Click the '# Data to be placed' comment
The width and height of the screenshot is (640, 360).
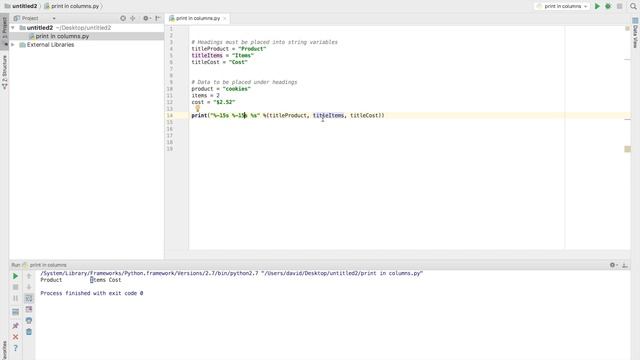244,82
